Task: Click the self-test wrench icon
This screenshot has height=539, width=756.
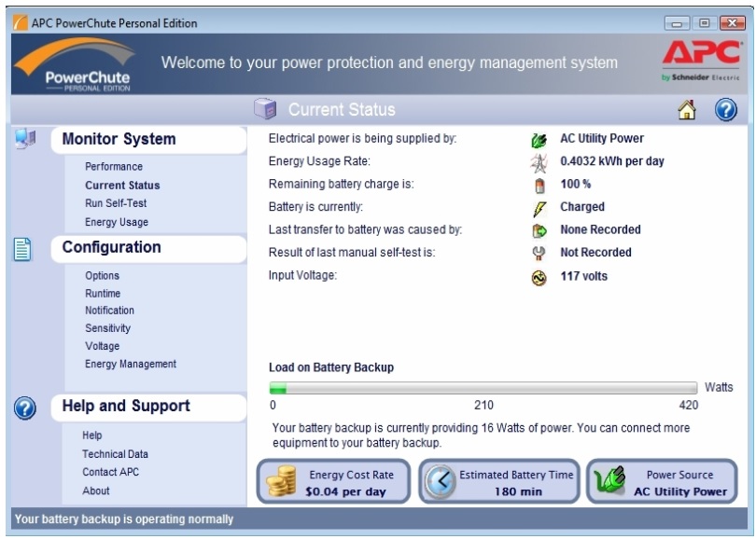Action: (539, 254)
